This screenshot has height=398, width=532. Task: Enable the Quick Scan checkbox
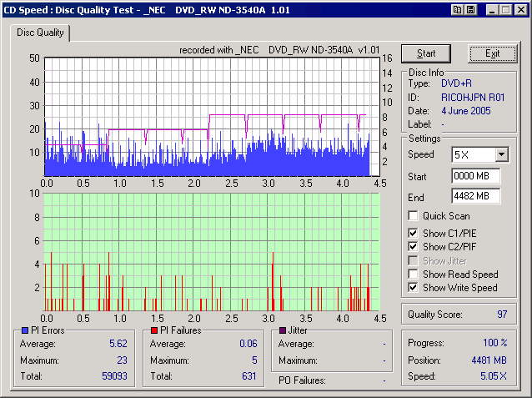[x=413, y=216]
